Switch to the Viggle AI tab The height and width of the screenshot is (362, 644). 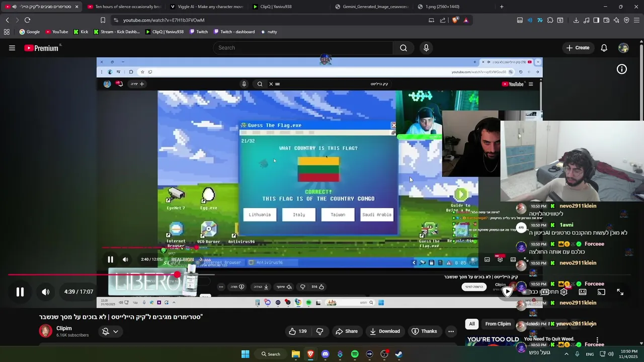[207, 7]
